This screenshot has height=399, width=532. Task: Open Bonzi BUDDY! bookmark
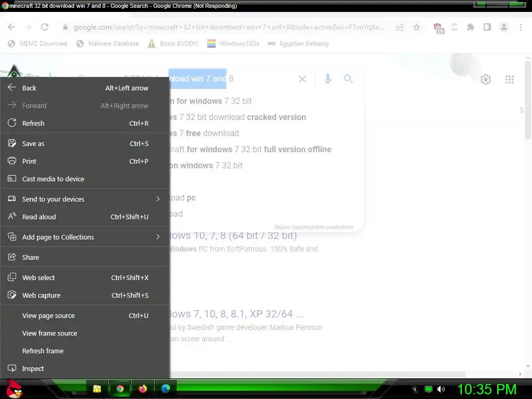174,44
